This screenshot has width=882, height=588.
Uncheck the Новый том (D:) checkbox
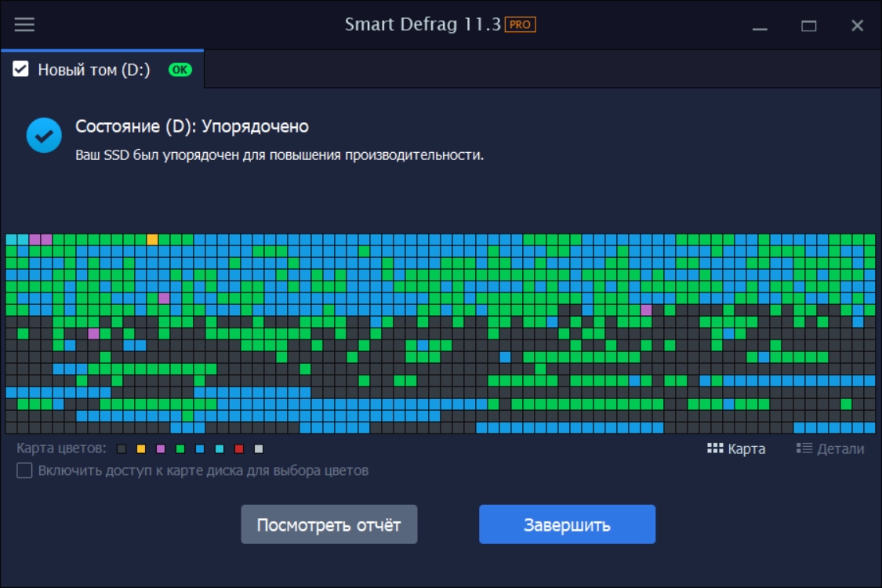21,69
